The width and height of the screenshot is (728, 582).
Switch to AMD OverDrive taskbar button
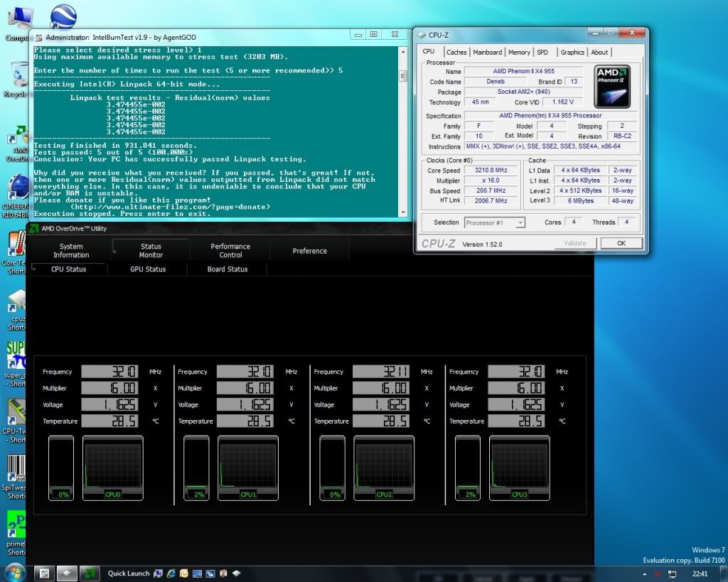point(90,573)
